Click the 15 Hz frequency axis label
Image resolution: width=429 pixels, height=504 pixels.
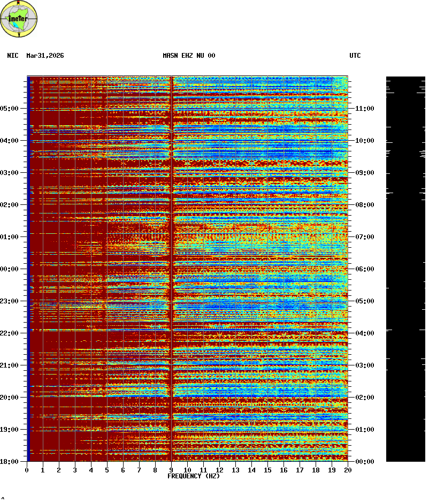coord(267,470)
